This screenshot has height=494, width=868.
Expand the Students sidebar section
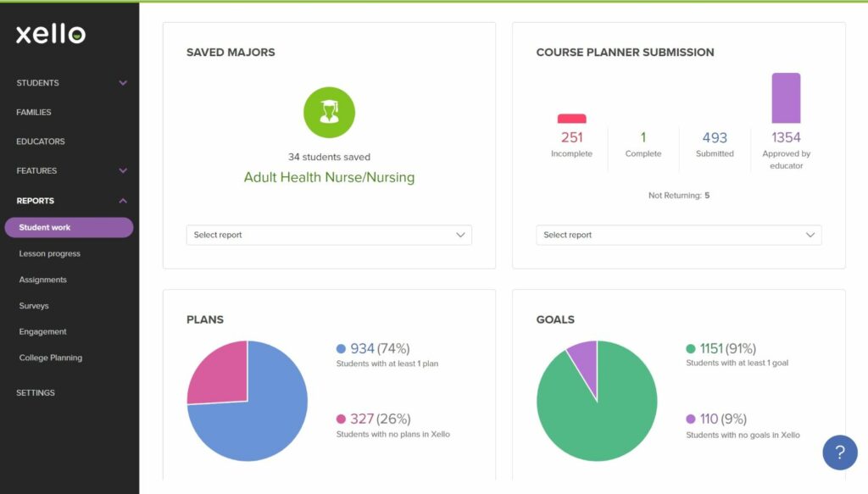click(x=70, y=83)
